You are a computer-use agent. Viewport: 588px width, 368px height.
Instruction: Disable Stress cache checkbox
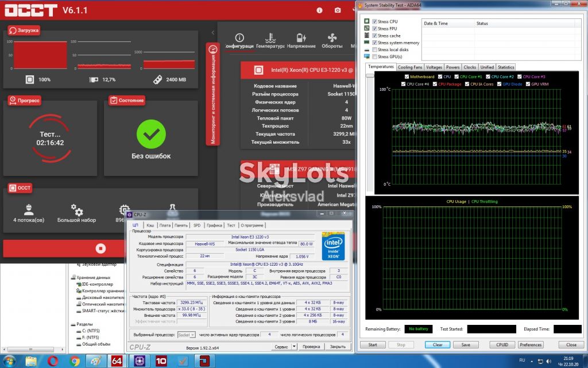coord(374,36)
